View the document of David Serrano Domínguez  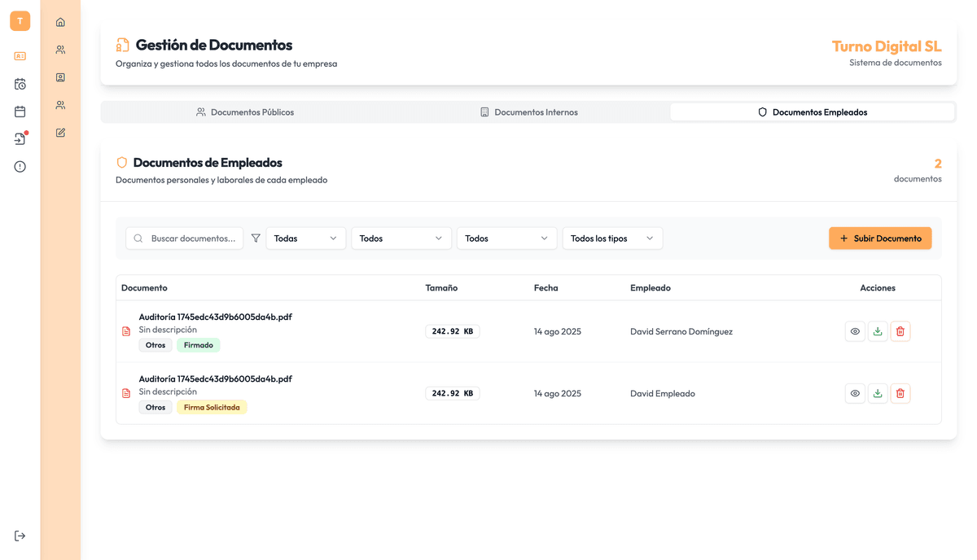click(855, 331)
